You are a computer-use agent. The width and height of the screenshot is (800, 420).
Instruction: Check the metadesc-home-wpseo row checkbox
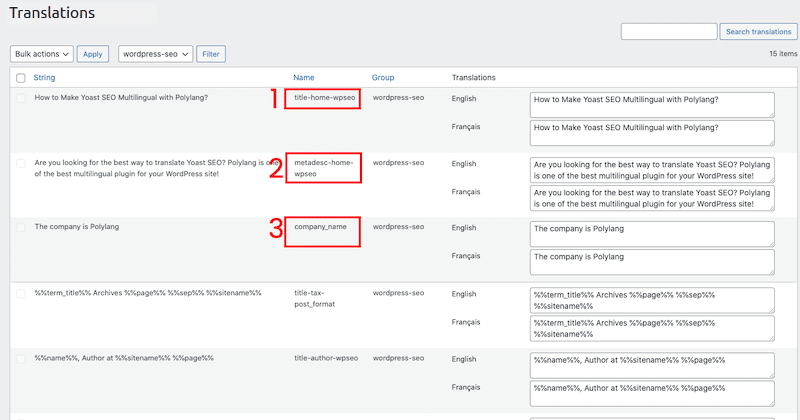click(21, 163)
